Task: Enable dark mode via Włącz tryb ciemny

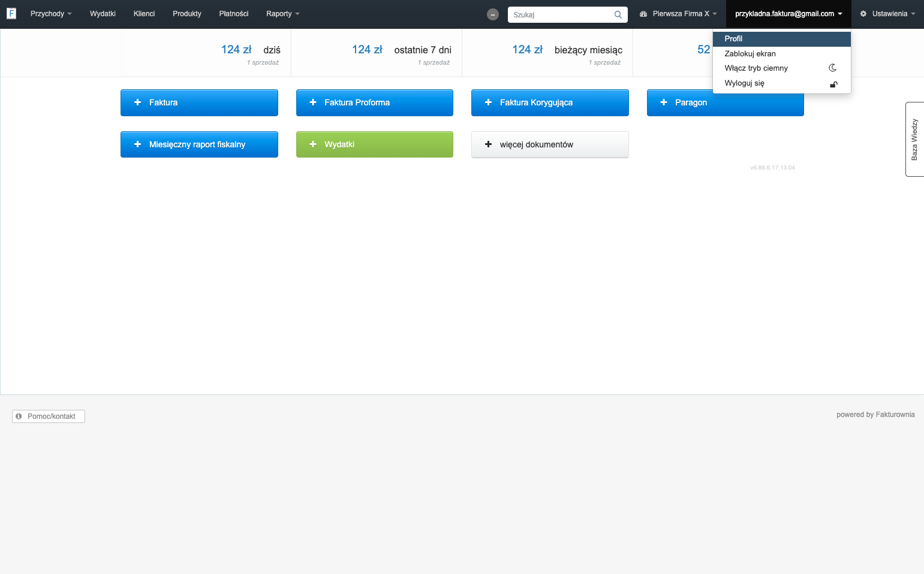Action: (x=782, y=68)
